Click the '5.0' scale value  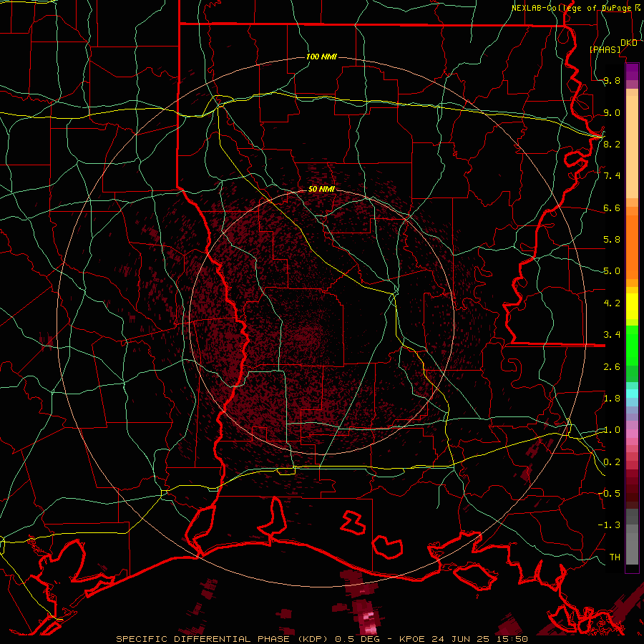pyautogui.click(x=612, y=270)
